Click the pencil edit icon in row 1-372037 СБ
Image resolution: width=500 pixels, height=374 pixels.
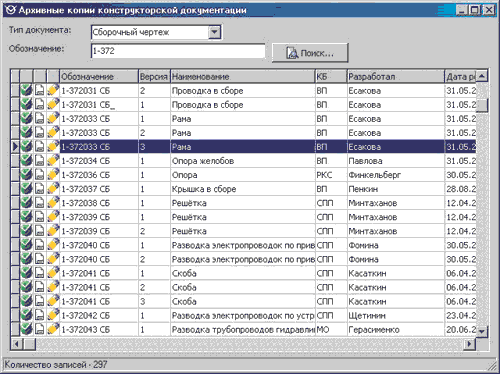53,189
